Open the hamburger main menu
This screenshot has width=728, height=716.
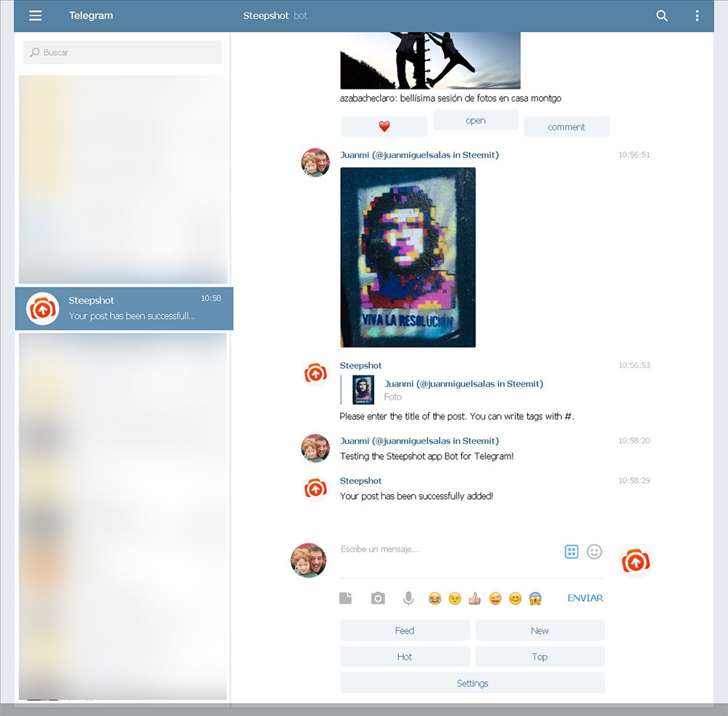(x=35, y=16)
